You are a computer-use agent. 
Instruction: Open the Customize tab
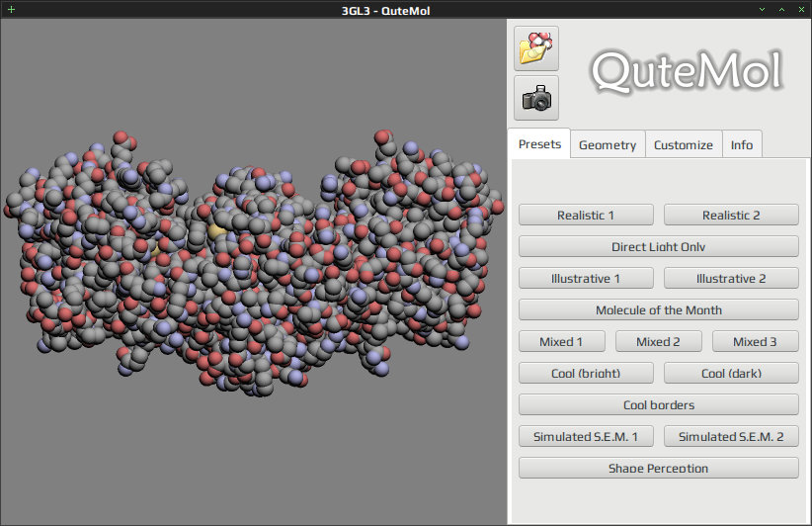tap(683, 144)
